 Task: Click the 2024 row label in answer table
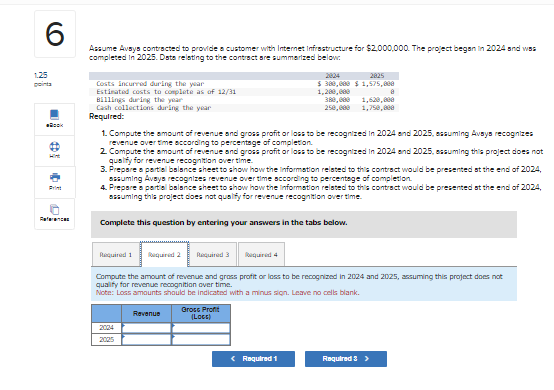point(106,328)
